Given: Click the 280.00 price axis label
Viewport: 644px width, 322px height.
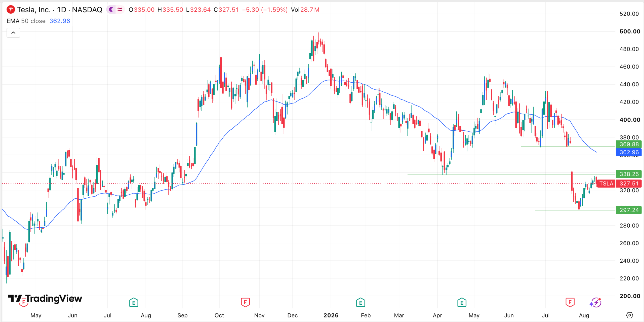Looking at the screenshot, I should [x=629, y=226].
